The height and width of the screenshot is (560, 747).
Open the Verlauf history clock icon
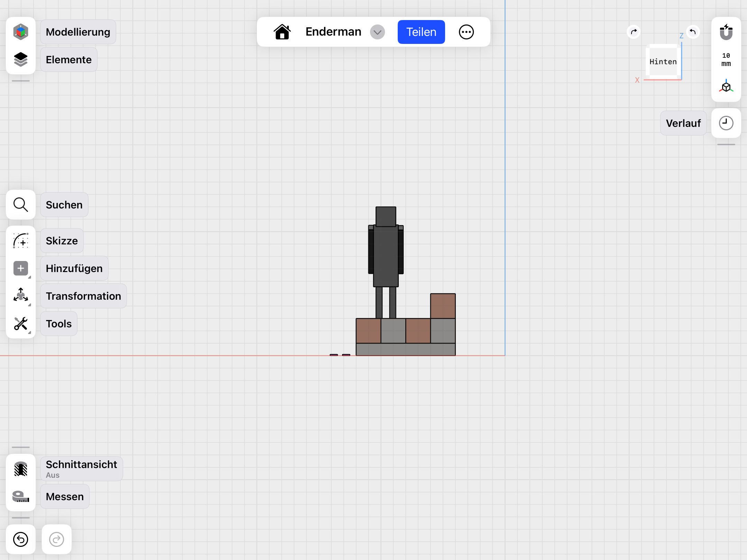[726, 123]
